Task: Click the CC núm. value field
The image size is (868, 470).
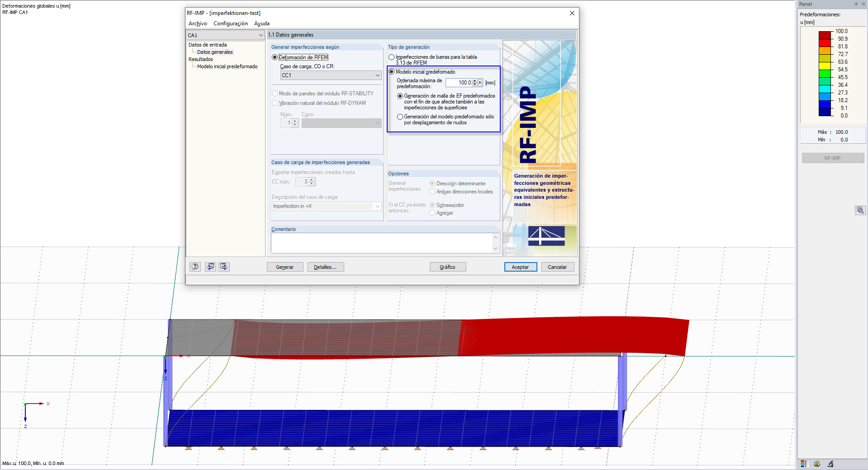Action: (302, 182)
